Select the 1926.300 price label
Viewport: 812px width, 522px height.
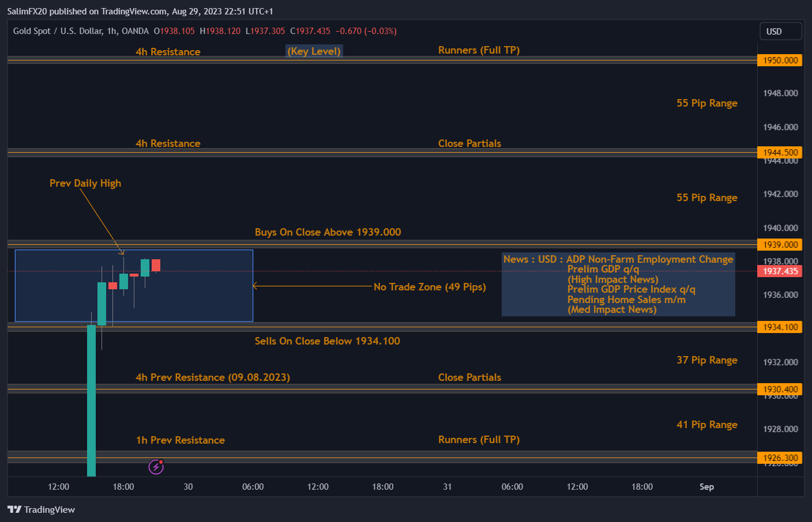(780, 457)
